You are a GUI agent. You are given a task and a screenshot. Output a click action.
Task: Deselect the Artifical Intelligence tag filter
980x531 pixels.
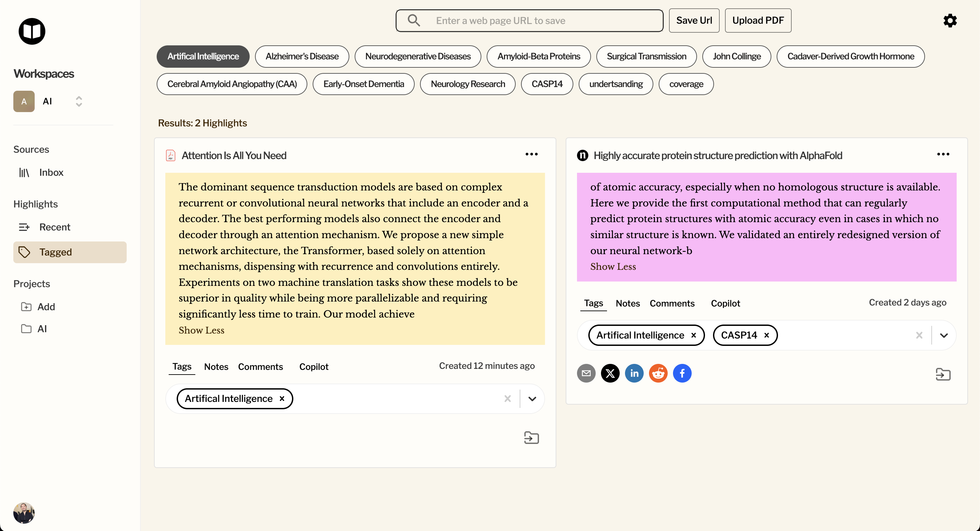tap(203, 56)
